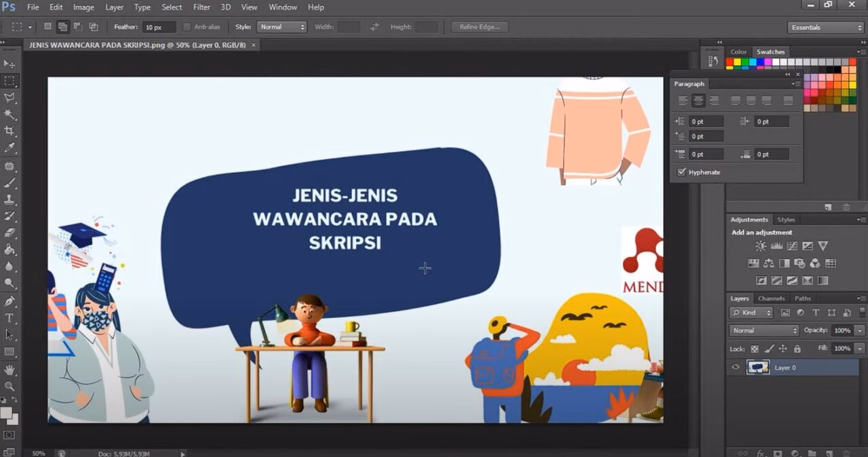Open the Paragraph panel flyout menu
The height and width of the screenshot is (457, 868).
tap(796, 84)
